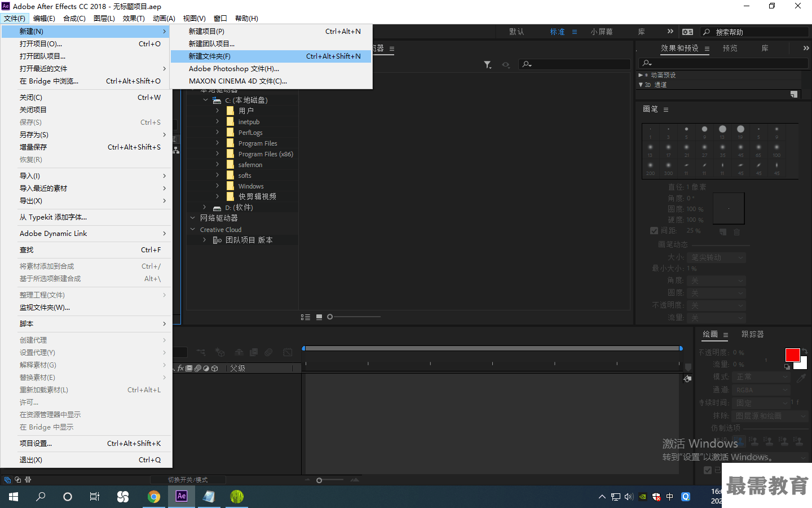Viewport: 812px width, 508px height.
Task: Select Adobe Photoshop 文件(H)... menu entry
Action: point(271,69)
